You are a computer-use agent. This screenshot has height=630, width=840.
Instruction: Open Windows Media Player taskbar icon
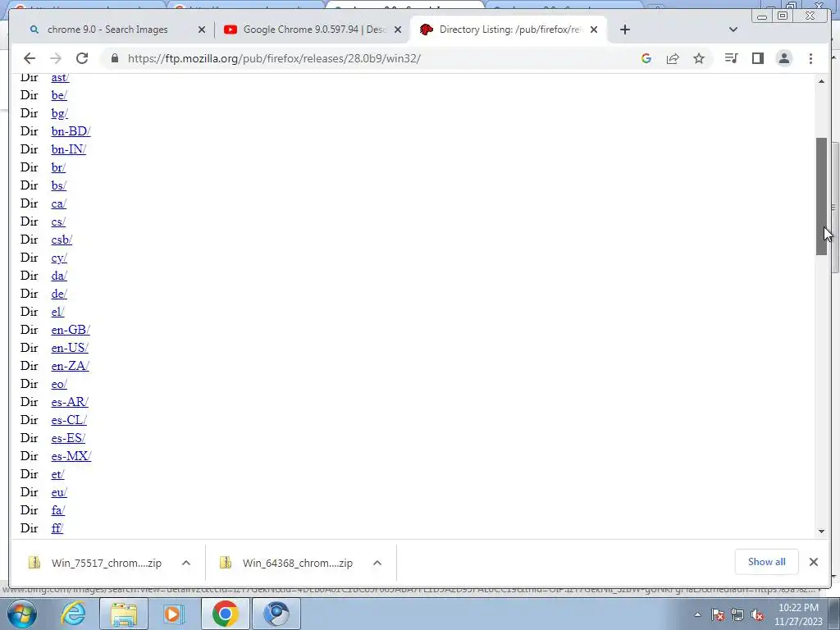coord(173,614)
